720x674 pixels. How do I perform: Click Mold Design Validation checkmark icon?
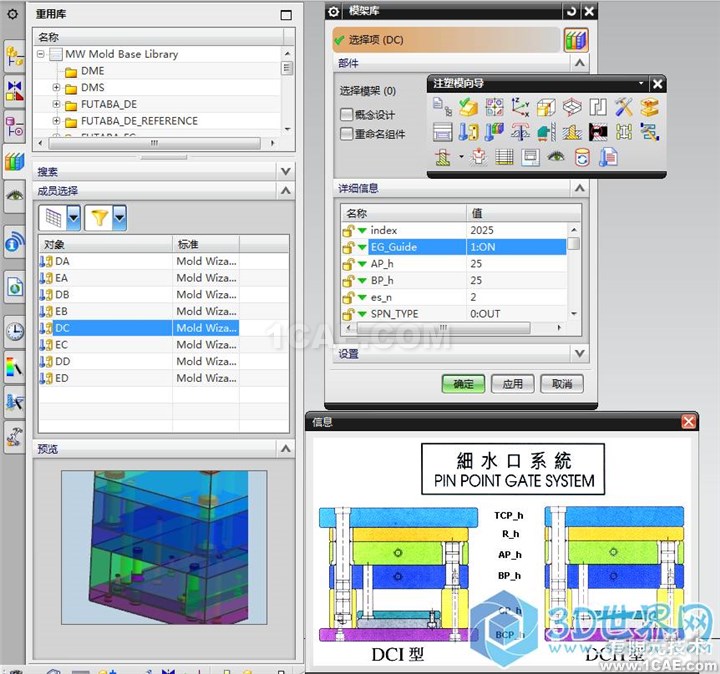coord(468,107)
